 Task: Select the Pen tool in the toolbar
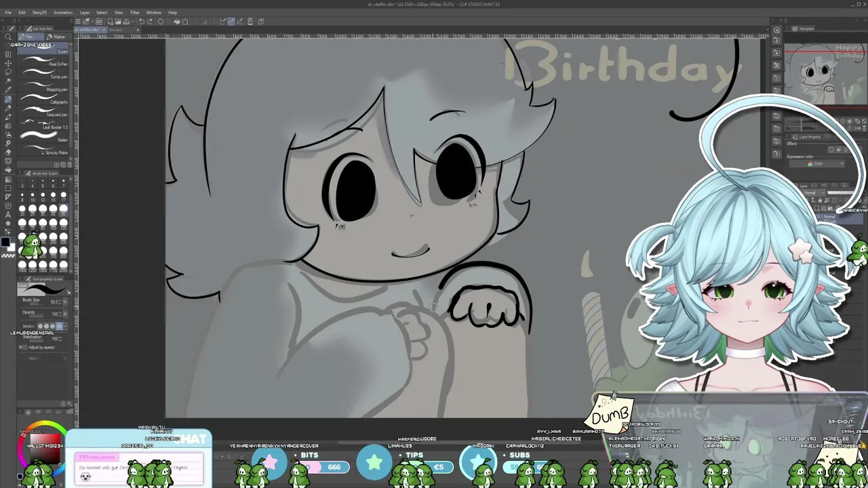tap(8, 99)
